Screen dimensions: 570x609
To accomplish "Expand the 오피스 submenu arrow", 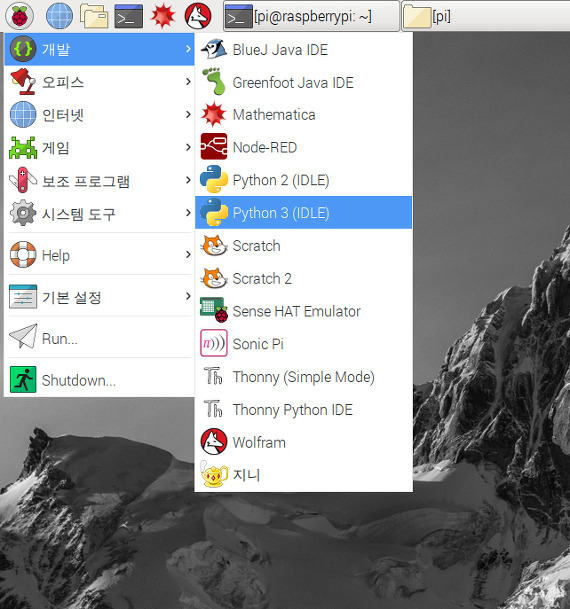I will point(188,82).
